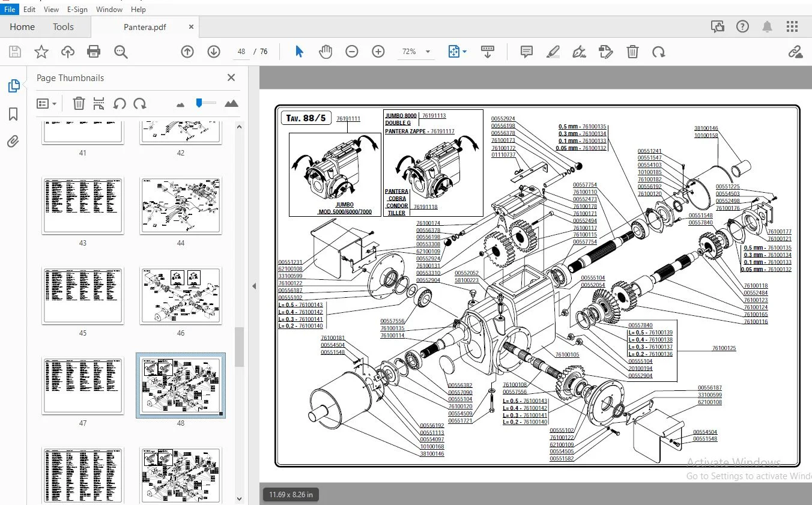Upload the file to cloud
This screenshot has width=812, height=505.
pos(68,52)
